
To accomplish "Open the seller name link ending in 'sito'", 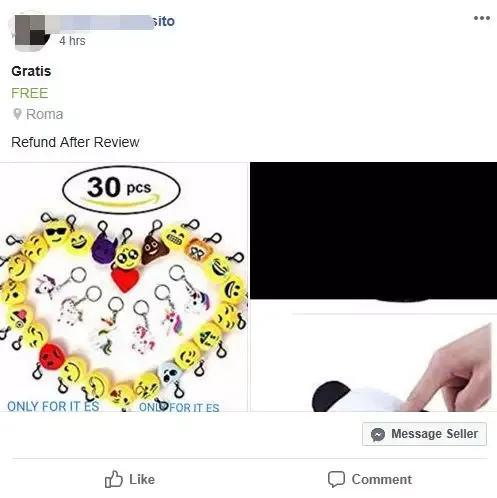I will [112, 21].
